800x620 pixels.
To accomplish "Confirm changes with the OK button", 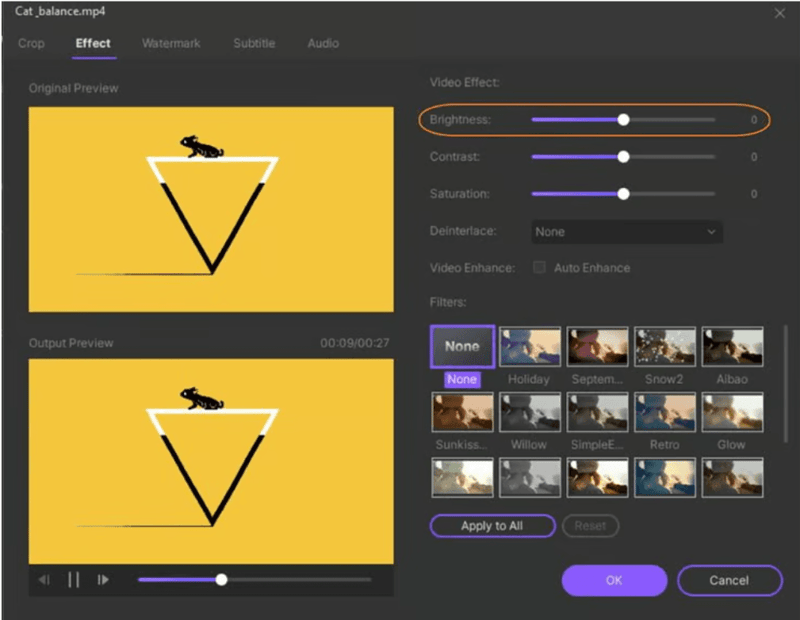I will (613, 580).
